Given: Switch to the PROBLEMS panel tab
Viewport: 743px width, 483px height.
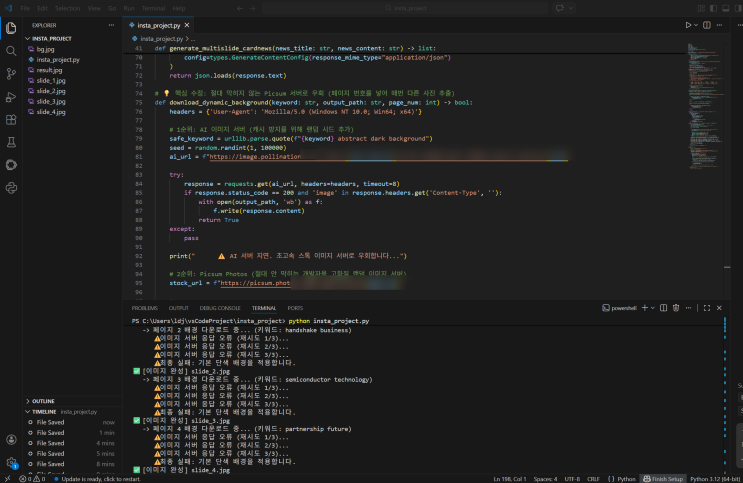Looking at the screenshot, I should click(145, 308).
